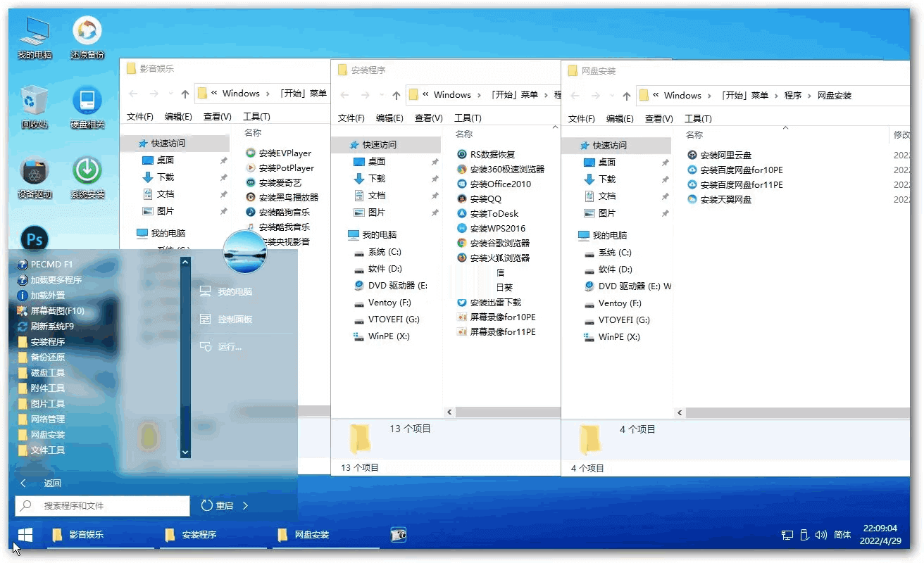Click 重启 button in Start menu

[x=218, y=505]
